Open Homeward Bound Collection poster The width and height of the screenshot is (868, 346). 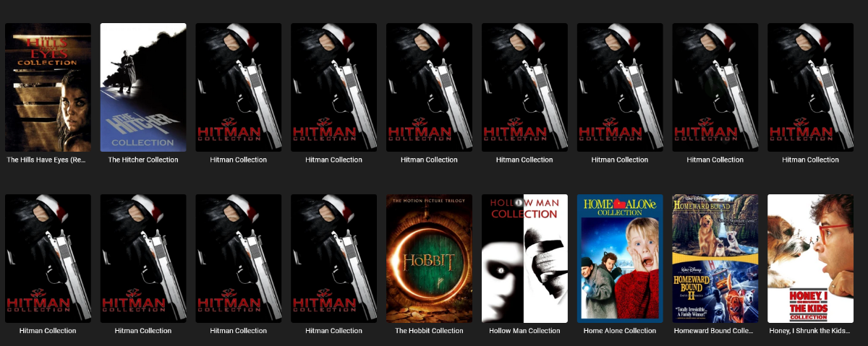715,259
